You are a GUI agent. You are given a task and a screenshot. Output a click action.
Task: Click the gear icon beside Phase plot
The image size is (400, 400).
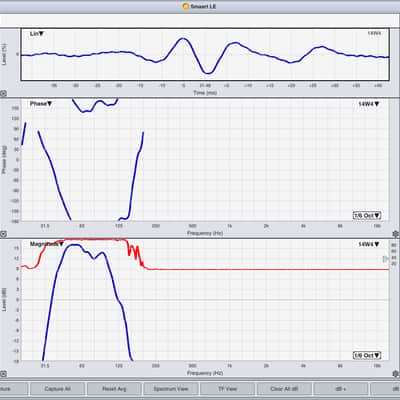396,234
